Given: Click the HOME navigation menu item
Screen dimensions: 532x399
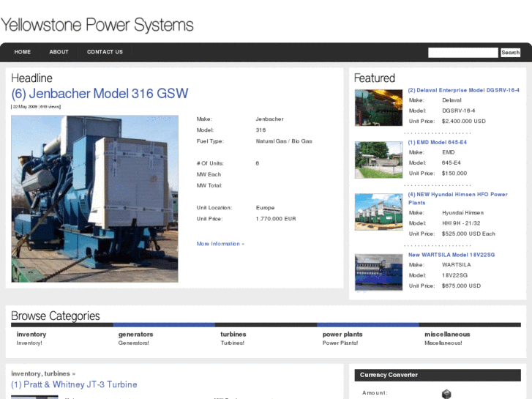Looking at the screenshot, I should (x=23, y=52).
